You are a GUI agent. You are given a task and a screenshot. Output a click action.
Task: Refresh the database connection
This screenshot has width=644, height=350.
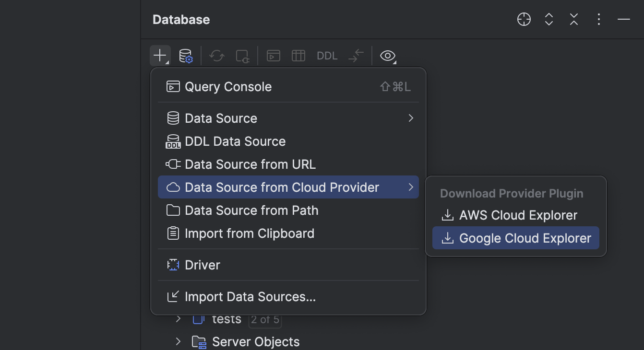pos(216,55)
